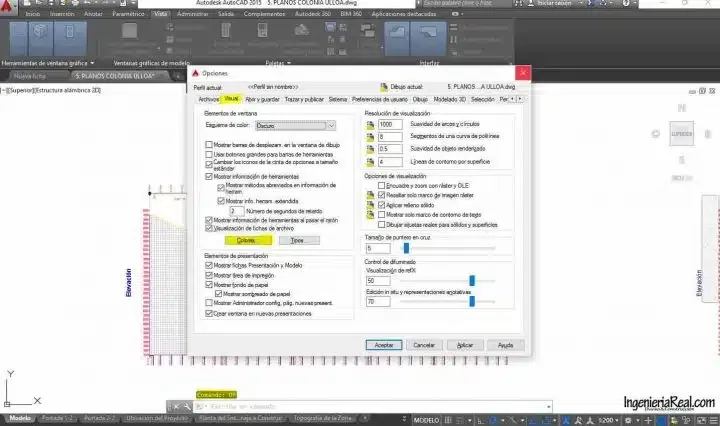Confirm with the Aceptar button
The image size is (720, 426).
(x=384, y=345)
